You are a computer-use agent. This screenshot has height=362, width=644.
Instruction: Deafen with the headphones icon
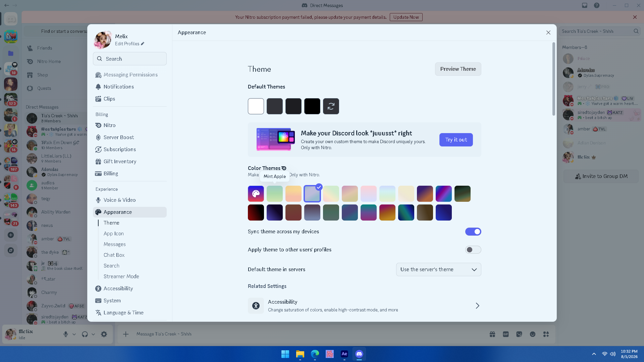85,334
